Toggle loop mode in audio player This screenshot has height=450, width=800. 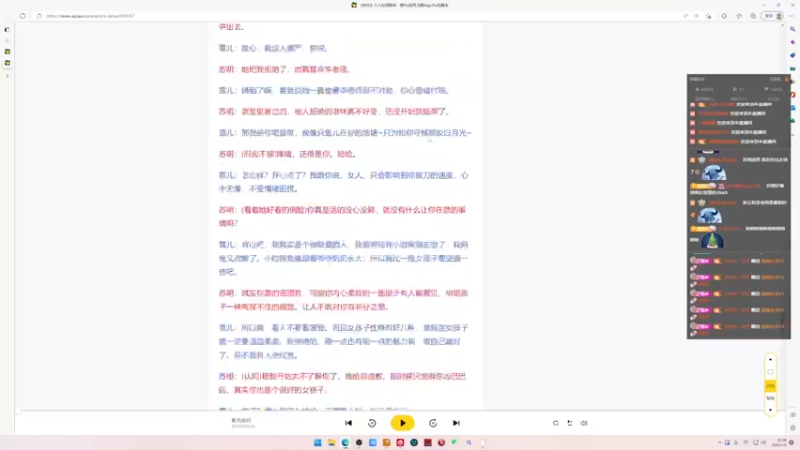[x=556, y=423]
